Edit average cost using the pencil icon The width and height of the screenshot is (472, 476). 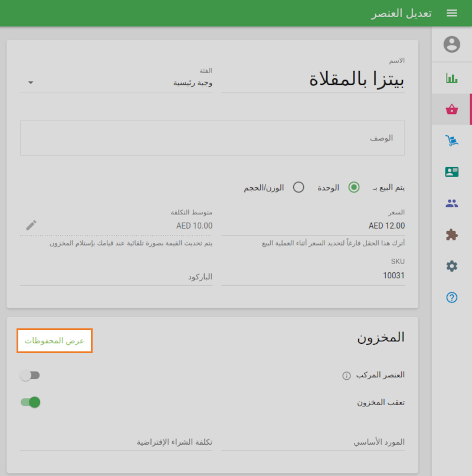click(x=31, y=225)
